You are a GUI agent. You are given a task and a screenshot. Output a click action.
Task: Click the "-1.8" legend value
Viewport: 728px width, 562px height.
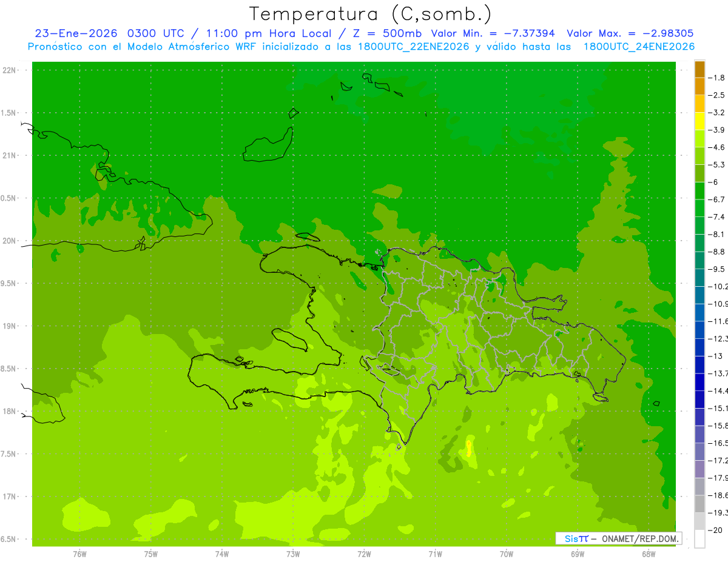click(716, 78)
